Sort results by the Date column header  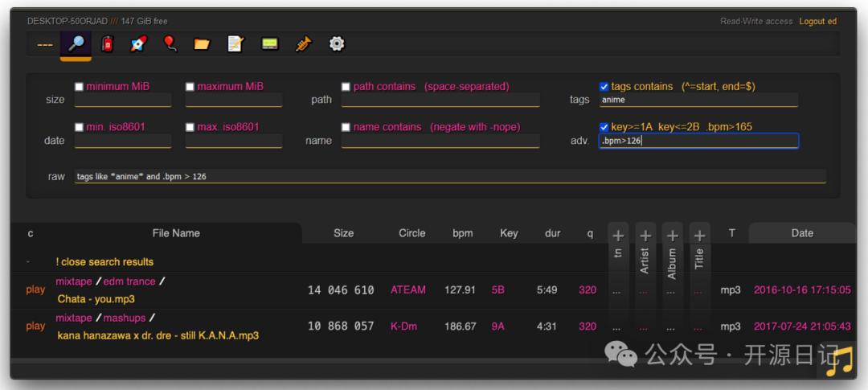[801, 233]
